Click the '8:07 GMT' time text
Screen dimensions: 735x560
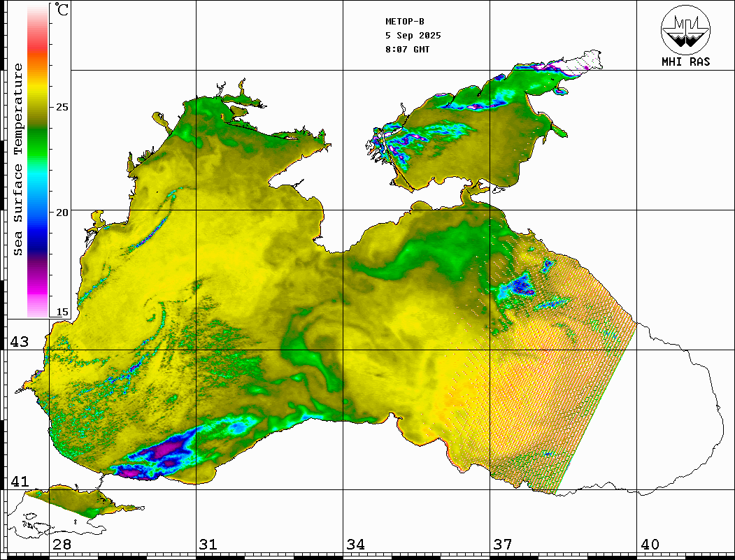(407, 50)
